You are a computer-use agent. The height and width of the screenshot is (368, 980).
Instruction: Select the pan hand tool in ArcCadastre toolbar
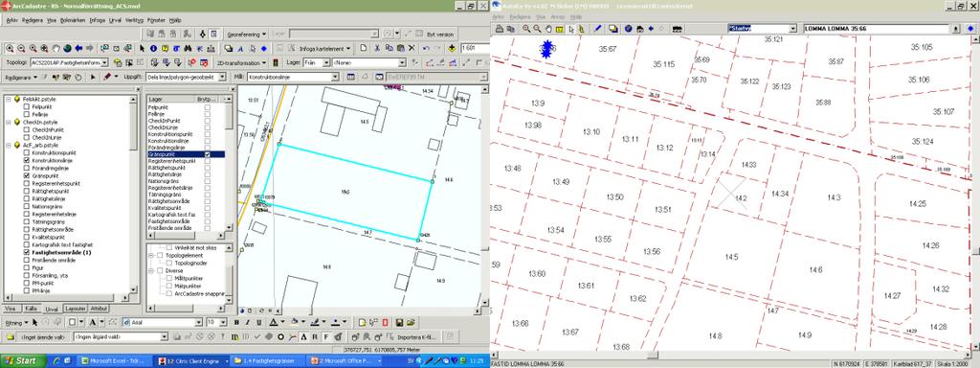tap(56, 48)
